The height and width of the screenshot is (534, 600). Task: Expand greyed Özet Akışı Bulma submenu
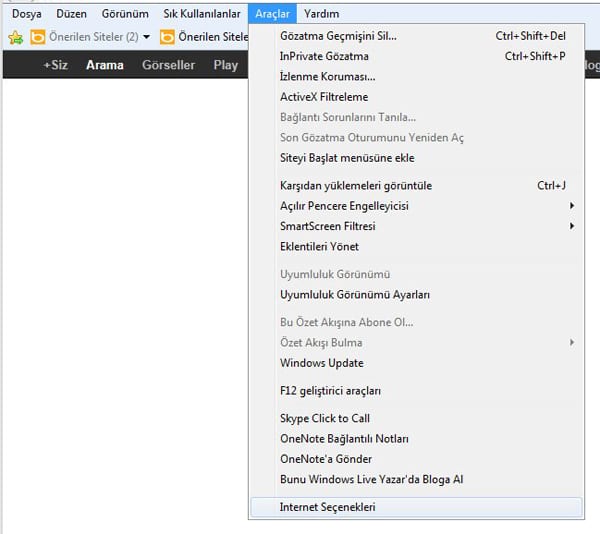pyautogui.click(x=416, y=342)
